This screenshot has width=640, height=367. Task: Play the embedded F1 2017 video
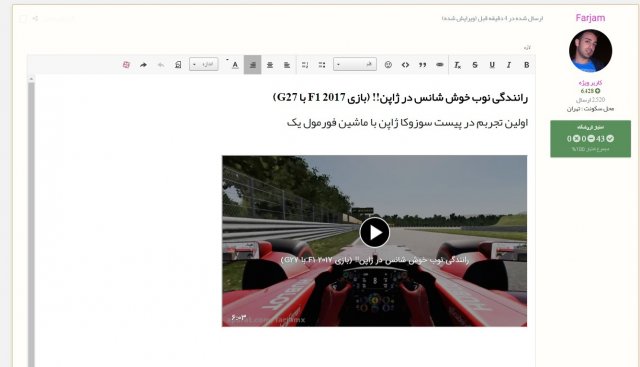click(x=374, y=232)
